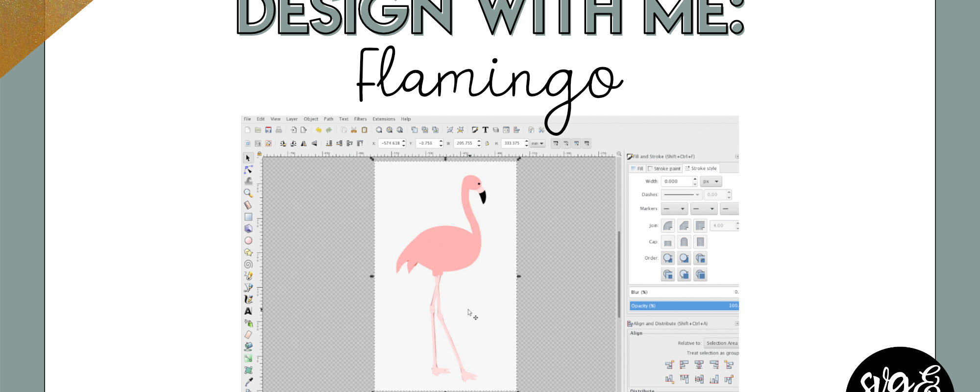Open Relative to Selection Area dropdown

coord(721,343)
